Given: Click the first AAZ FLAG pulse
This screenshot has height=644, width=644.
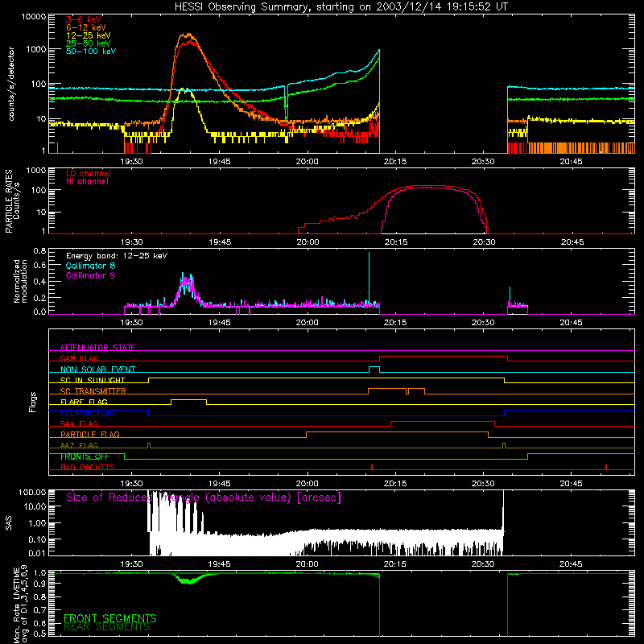Looking at the screenshot, I should 149,445.
